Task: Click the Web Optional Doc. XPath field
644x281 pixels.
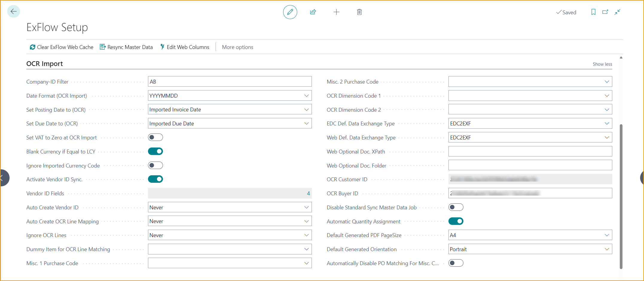Action: click(530, 151)
